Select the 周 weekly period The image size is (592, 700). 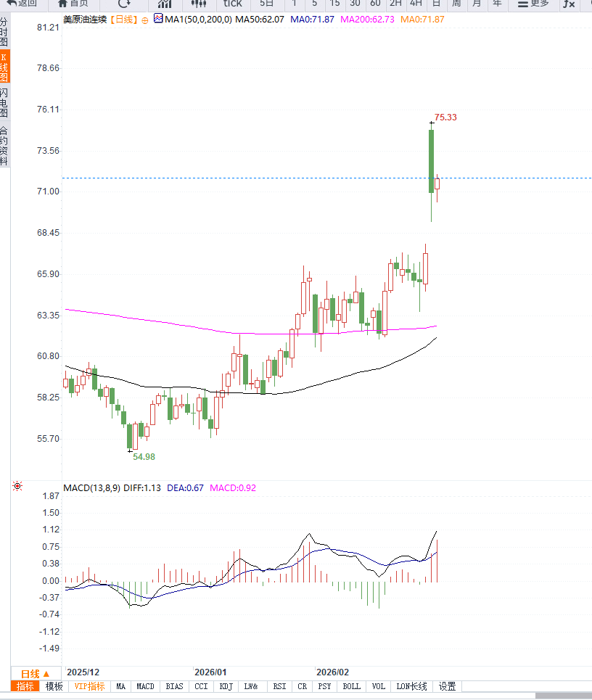pyautogui.click(x=456, y=4)
